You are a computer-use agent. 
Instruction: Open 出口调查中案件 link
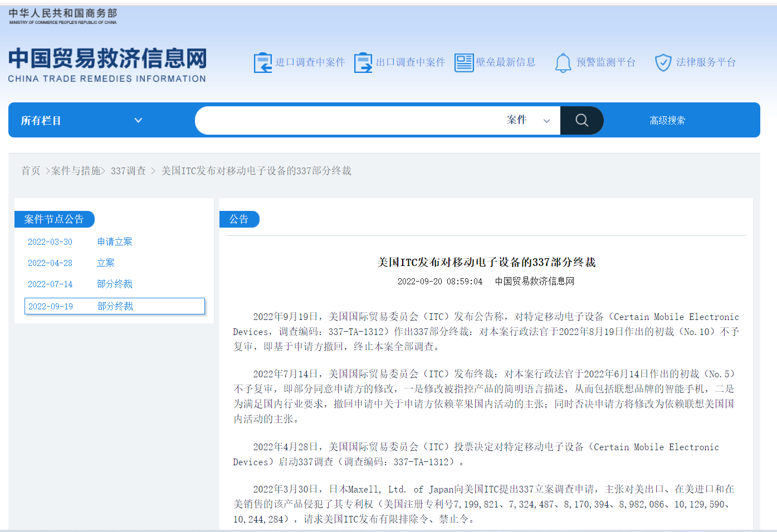411,62
